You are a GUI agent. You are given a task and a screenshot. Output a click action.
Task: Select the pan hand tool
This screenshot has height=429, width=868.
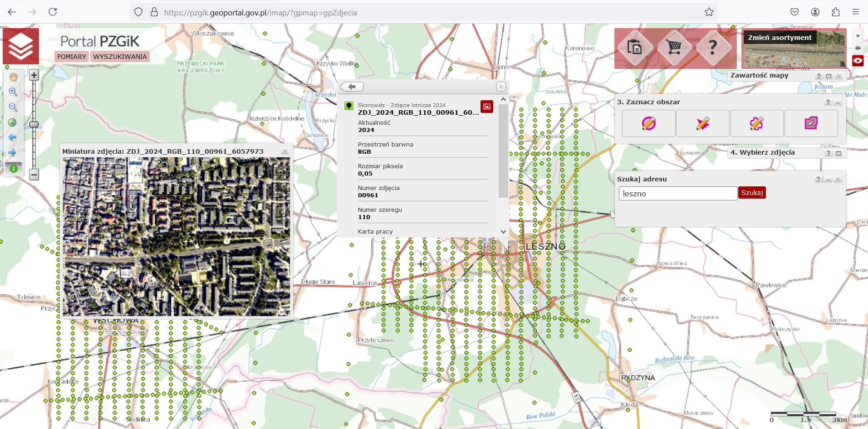[13, 77]
